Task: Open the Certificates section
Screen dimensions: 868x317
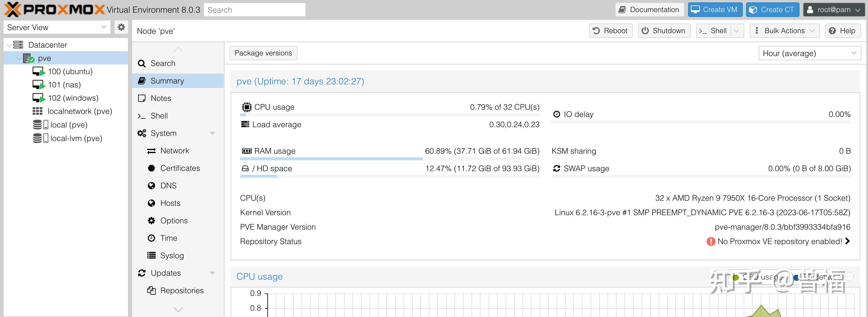Action: pos(180,168)
